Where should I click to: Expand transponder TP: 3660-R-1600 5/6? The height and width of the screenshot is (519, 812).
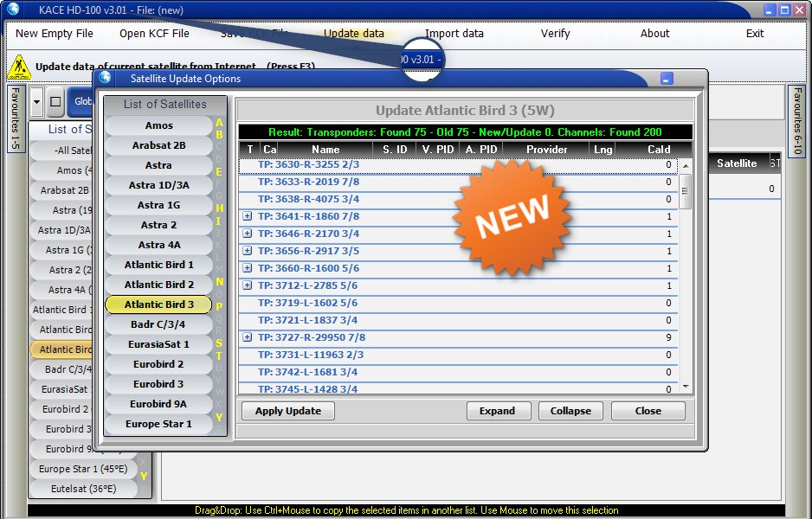click(x=248, y=268)
